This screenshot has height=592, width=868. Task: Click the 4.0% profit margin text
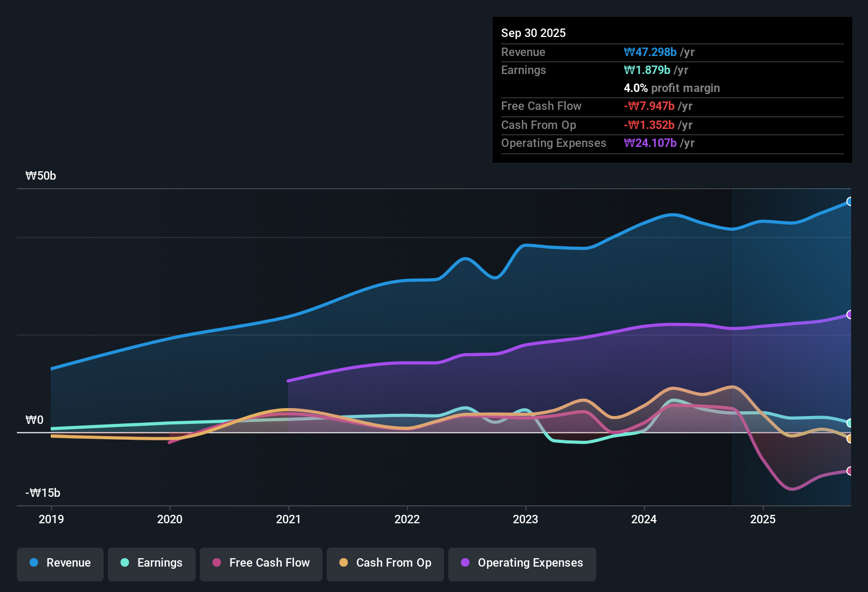(671, 88)
